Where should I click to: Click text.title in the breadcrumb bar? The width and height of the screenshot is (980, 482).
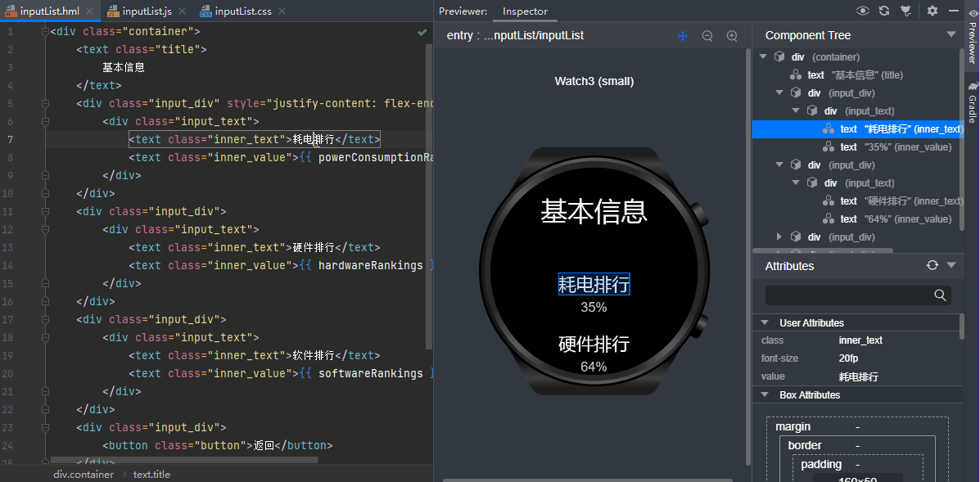coord(151,474)
